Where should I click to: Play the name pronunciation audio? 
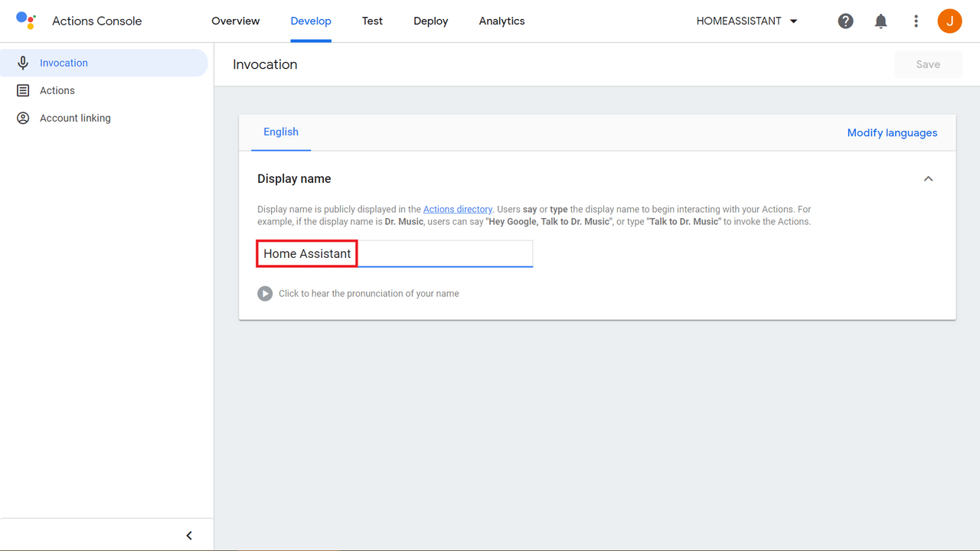(x=265, y=293)
